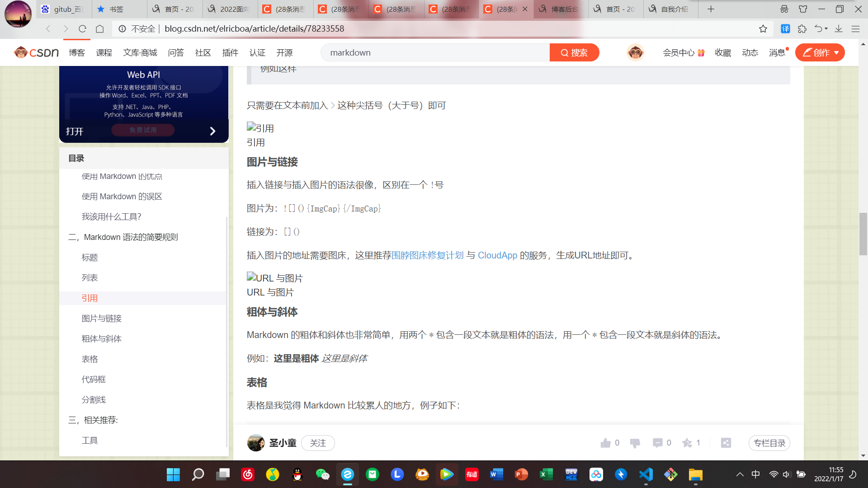The width and height of the screenshot is (868, 488).
Task: Open the article comments icon
Action: click(657, 443)
